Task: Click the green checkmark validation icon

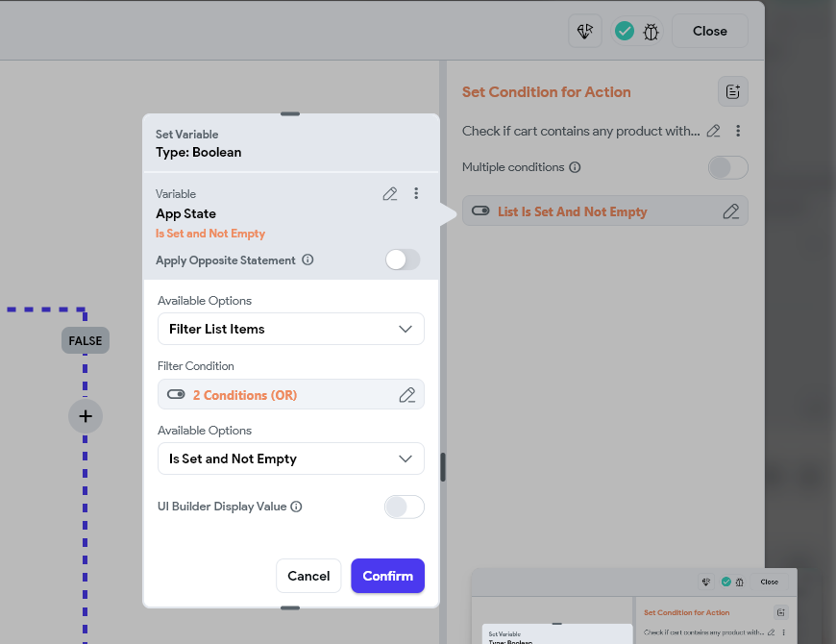Action: pyautogui.click(x=625, y=31)
